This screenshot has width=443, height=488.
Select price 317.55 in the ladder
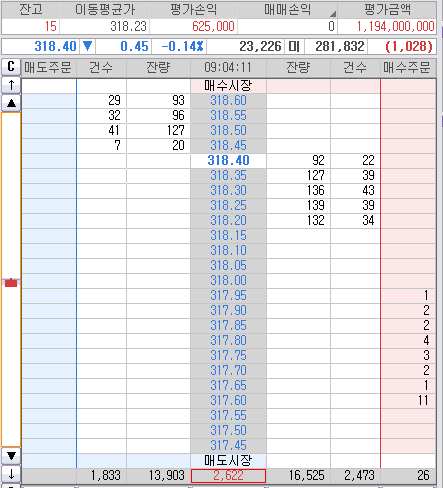(x=228, y=416)
